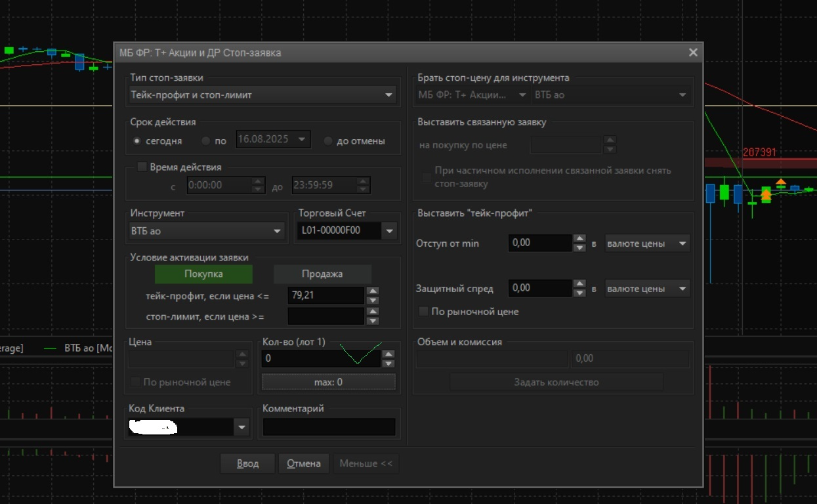Image resolution: width=817 pixels, height=504 pixels.
Task: Click the Задать количество button
Action: click(556, 382)
